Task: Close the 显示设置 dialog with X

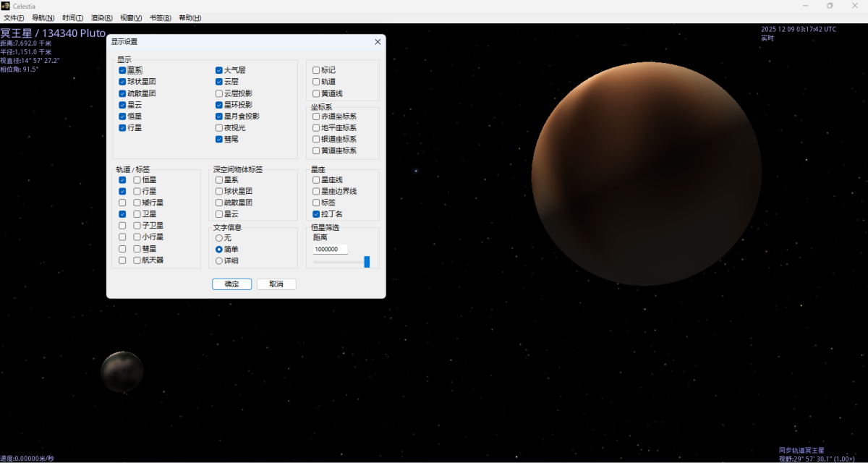Action: click(x=377, y=42)
